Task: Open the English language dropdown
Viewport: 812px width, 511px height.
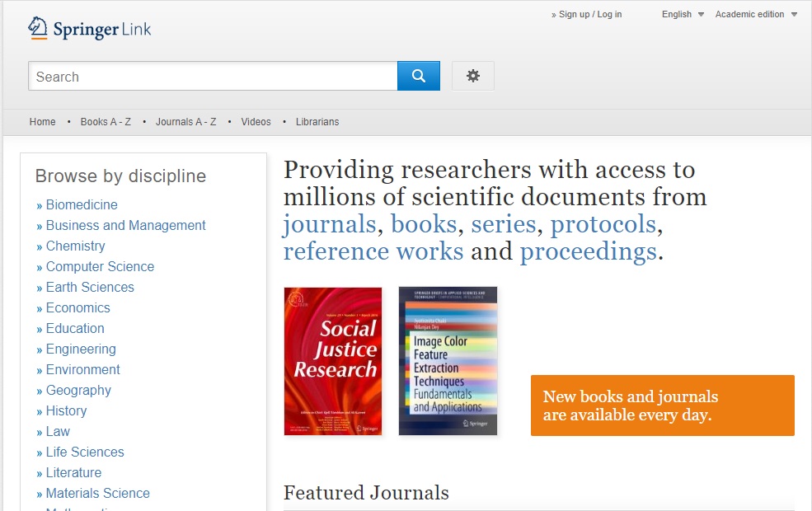Action: tap(683, 15)
